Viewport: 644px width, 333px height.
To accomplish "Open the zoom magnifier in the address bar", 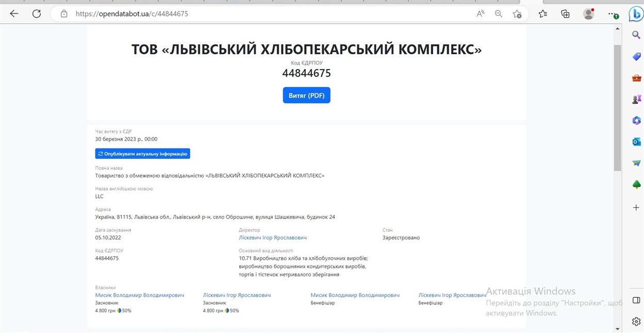I will pyautogui.click(x=499, y=14).
